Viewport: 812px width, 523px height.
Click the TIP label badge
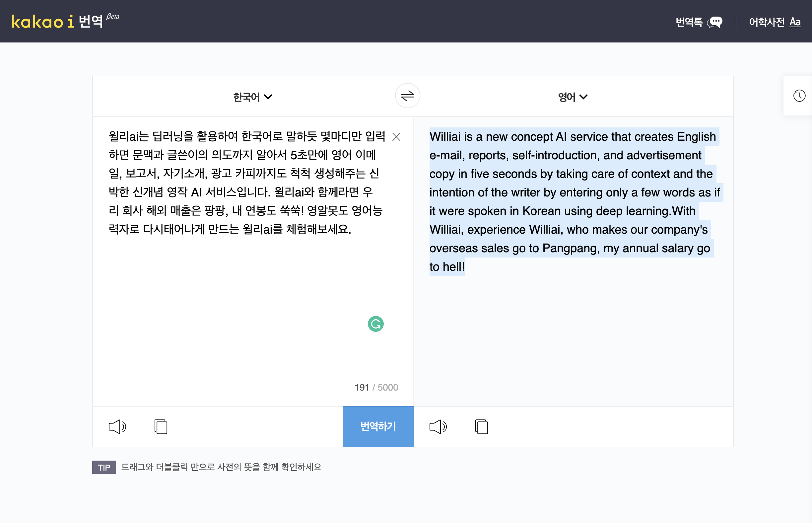click(x=104, y=467)
